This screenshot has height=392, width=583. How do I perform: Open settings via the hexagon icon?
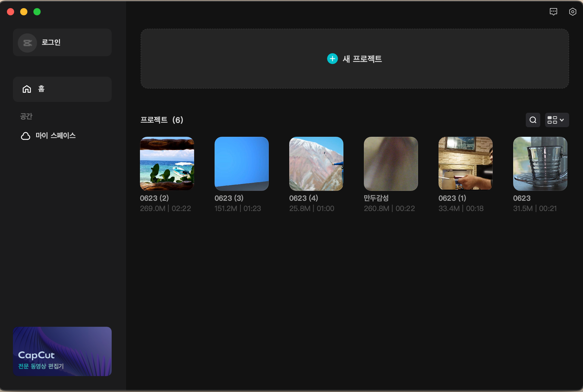(572, 12)
